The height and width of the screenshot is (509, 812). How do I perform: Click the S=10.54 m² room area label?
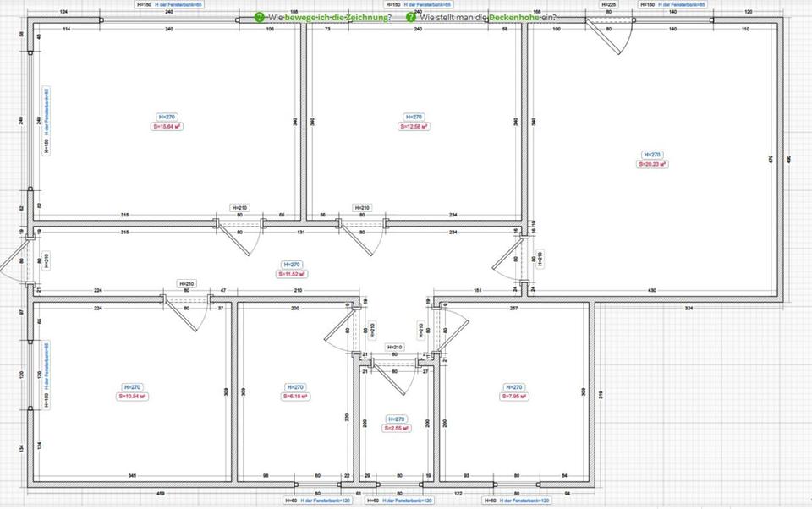[x=133, y=396]
